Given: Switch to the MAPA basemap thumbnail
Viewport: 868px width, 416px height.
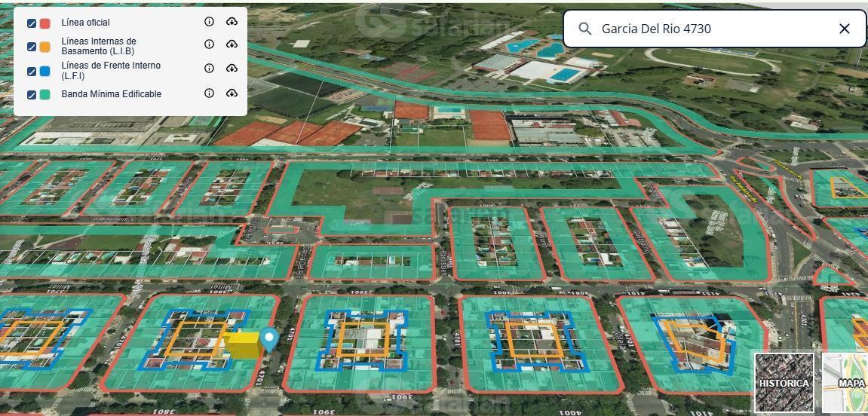Looking at the screenshot, I should tap(845, 382).
